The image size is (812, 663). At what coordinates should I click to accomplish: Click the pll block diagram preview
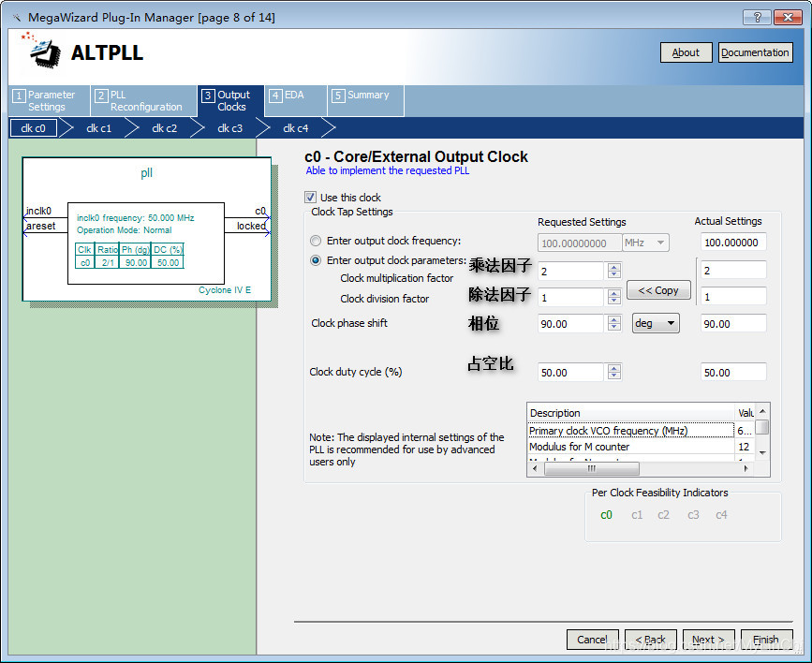point(147,228)
